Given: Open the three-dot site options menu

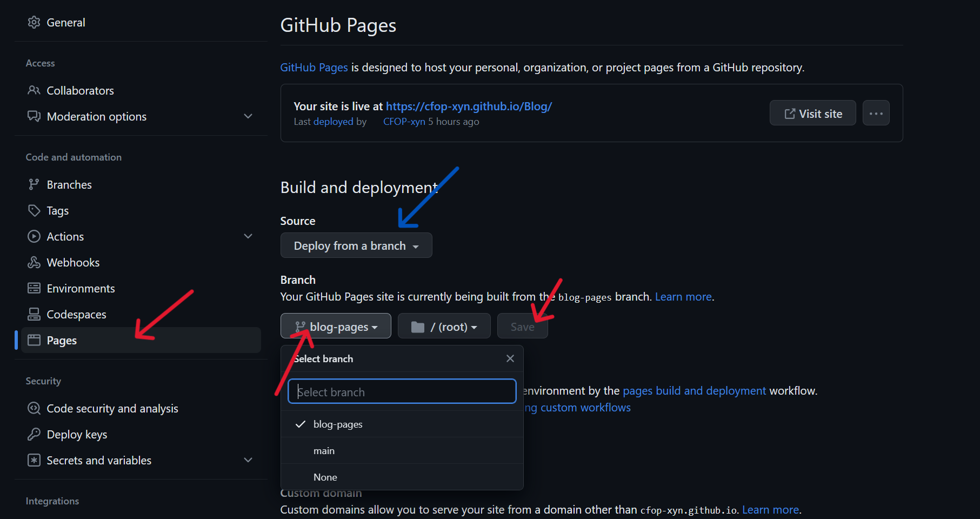Looking at the screenshot, I should 876,113.
